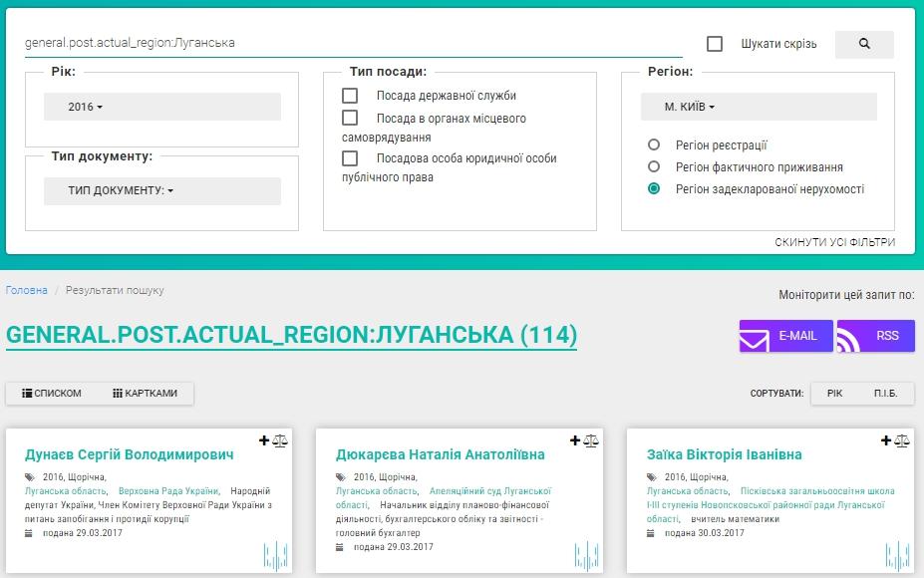Open the year dropdown showing 2016
This screenshot has height=578, width=924.
click(162, 107)
